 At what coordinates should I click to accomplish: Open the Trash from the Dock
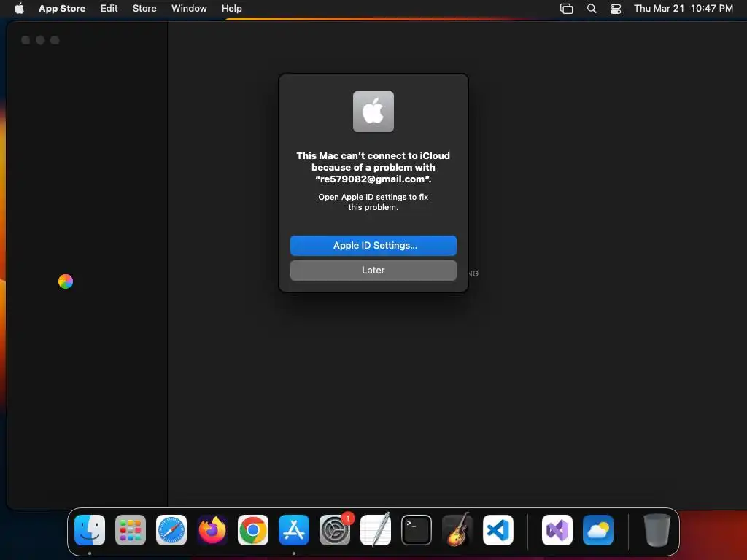(657, 529)
